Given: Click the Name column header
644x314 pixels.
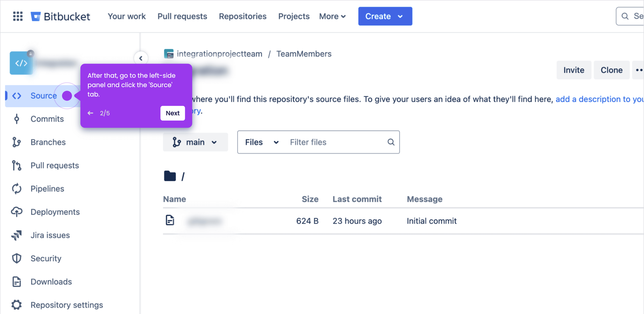Looking at the screenshot, I should pos(174,199).
